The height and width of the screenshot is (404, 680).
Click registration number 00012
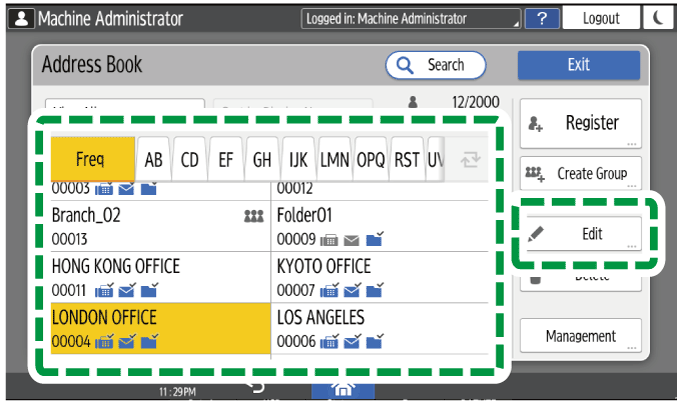(295, 189)
